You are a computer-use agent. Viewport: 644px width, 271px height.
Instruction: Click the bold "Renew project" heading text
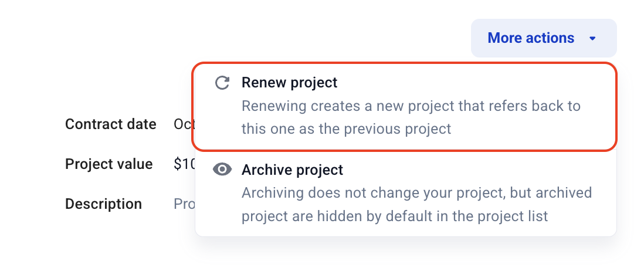coord(289,83)
